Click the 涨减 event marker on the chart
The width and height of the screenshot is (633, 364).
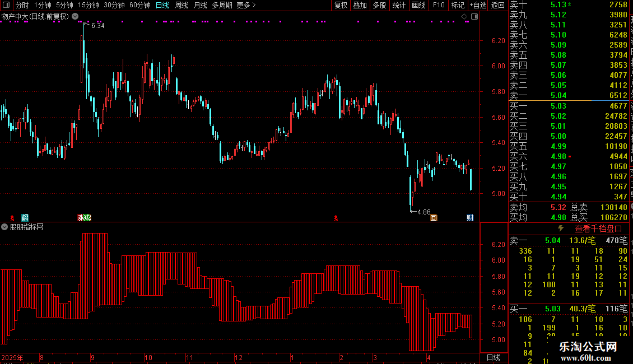click(x=85, y=217)
